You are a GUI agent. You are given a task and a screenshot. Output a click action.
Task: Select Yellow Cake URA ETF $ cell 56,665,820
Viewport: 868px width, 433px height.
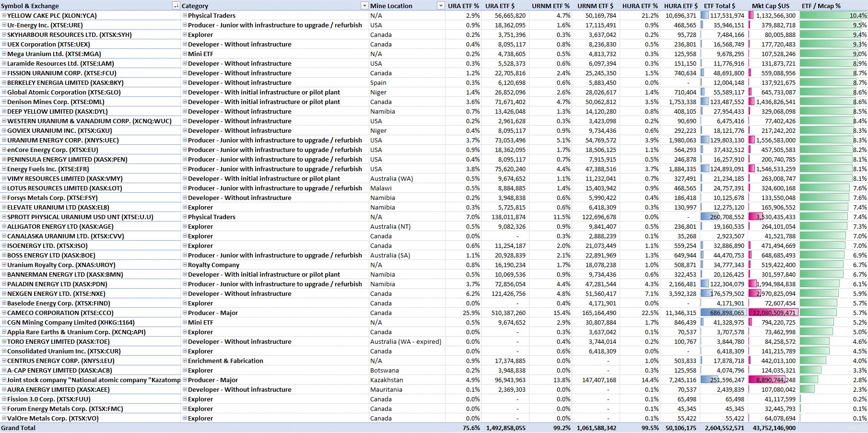tap(504, 15)
